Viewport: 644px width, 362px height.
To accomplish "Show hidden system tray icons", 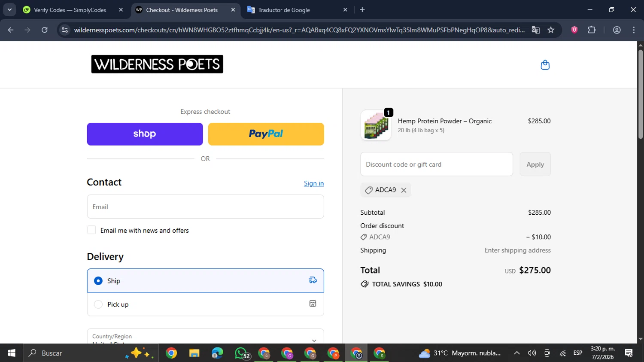I will pyautogui.click(x=517, y=353).
